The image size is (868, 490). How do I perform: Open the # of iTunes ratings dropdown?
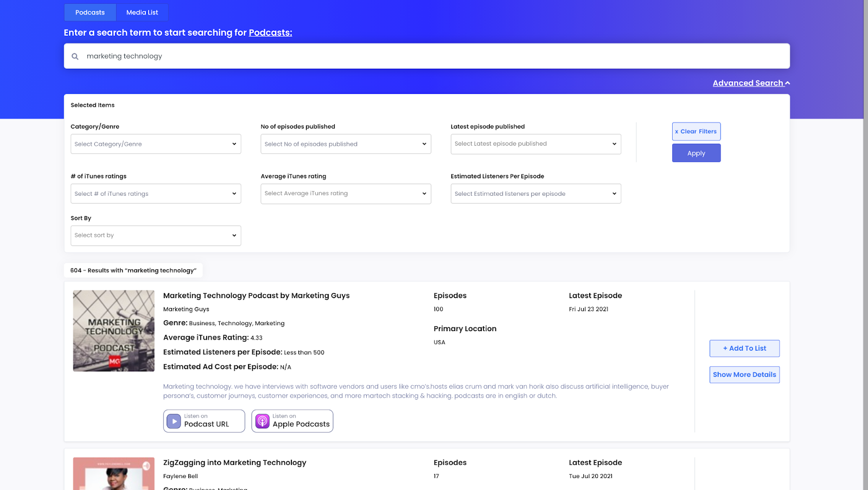click(x=156, y=194)
